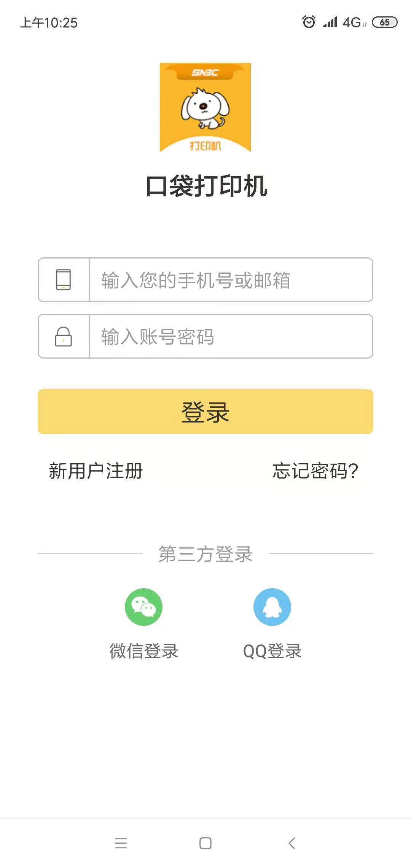The height and width of the screenshot is (868, 411).
Task: Select the 微信登录 text label
Action: 144,651
